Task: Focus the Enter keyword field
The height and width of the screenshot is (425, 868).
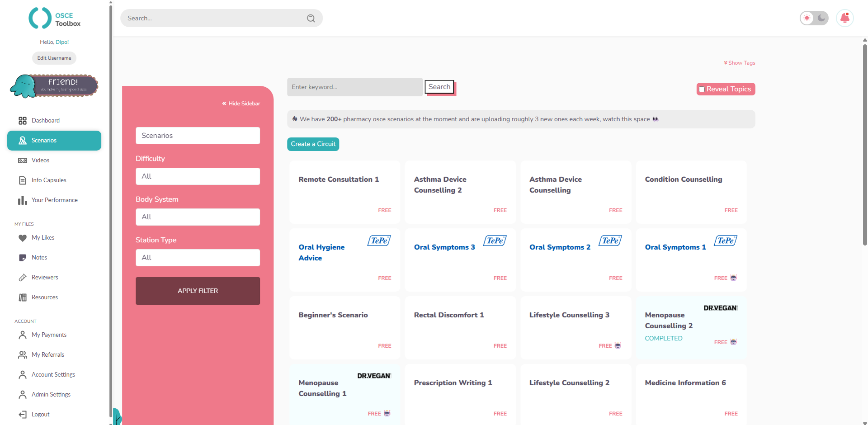Action: click(355, 87)
